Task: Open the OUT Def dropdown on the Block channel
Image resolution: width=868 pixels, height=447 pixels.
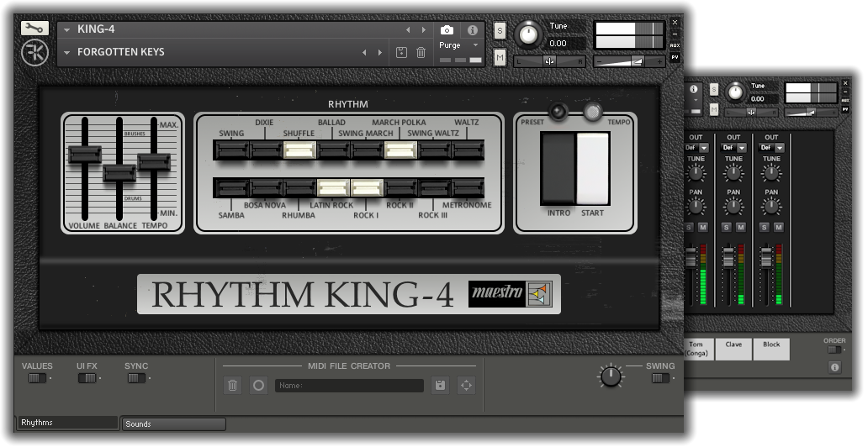Action: (771, 148)
